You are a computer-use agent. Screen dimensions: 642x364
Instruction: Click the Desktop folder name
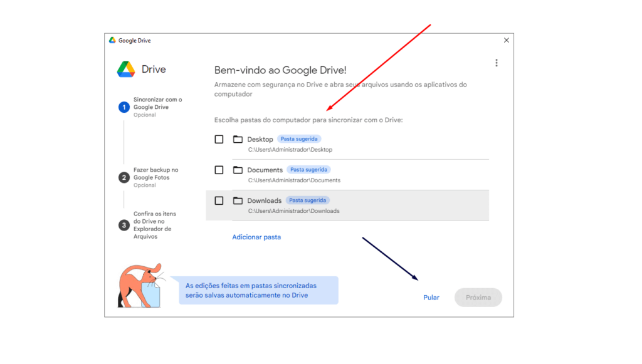(260, 140)
